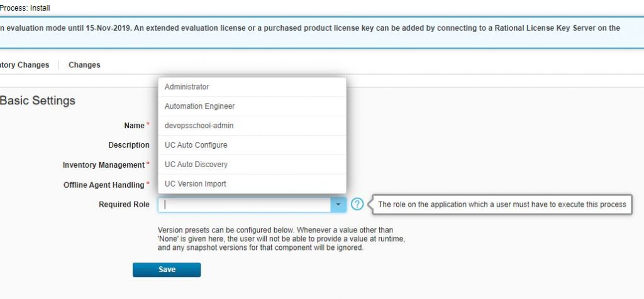
Task: Click the Required Role label
Action: click(x=124, y=205)
